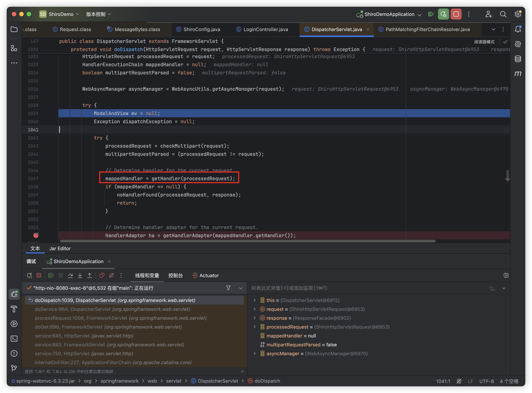
Task: Switch to LoginController.java editor tab
Action: (262, 29)
